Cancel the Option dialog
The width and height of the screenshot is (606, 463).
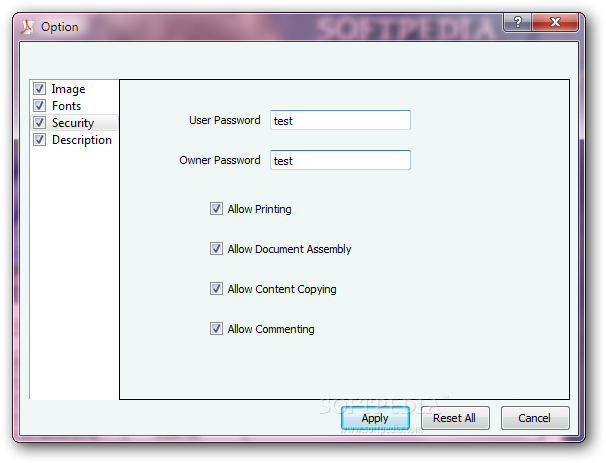point(535,418)
